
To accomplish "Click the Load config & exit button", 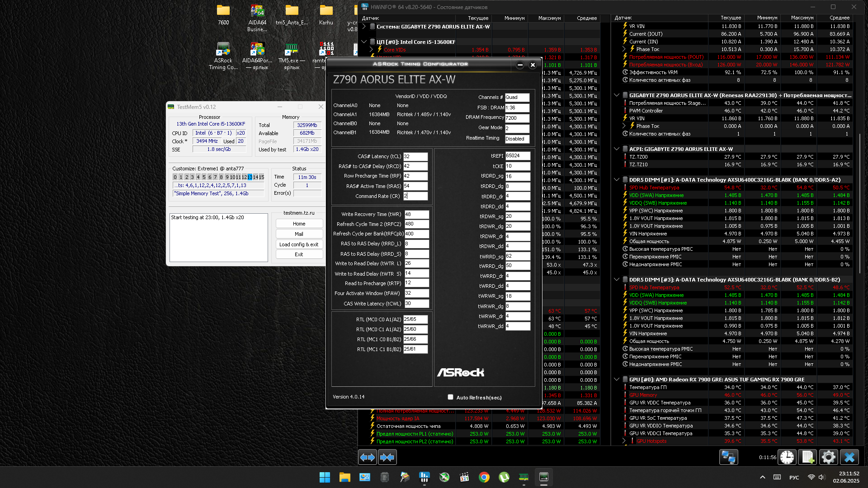I will 299,244.
